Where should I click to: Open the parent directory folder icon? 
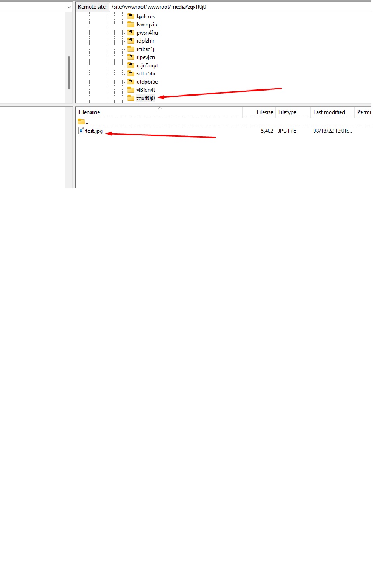[81, 122]
